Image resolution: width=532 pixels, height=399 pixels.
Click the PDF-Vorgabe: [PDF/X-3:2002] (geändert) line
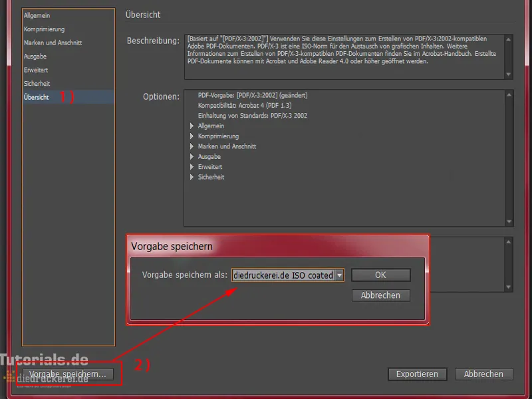[253, 95]
